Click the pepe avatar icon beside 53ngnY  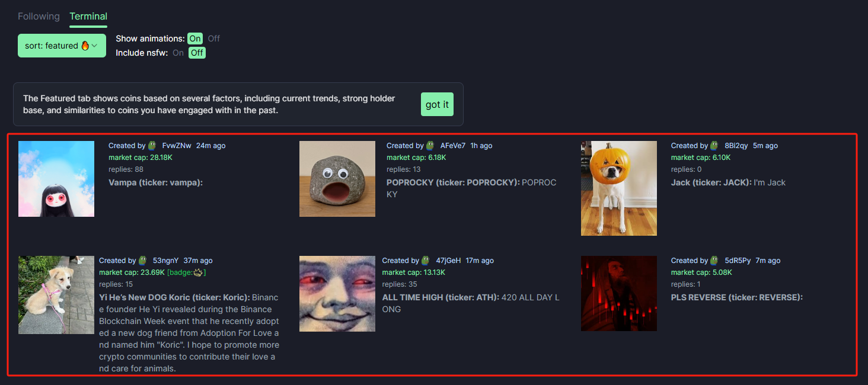pos(143,260)
